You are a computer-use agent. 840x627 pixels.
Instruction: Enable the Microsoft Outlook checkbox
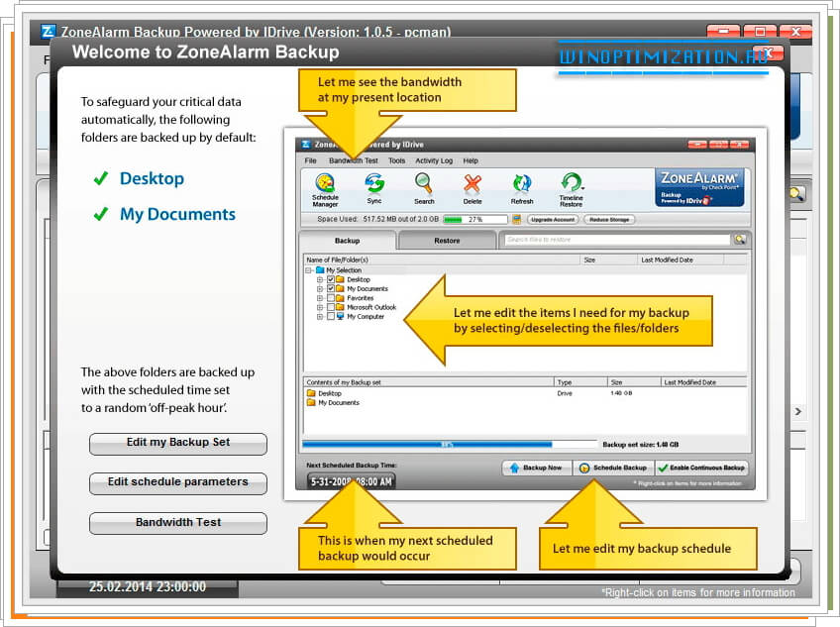(331, 307)
